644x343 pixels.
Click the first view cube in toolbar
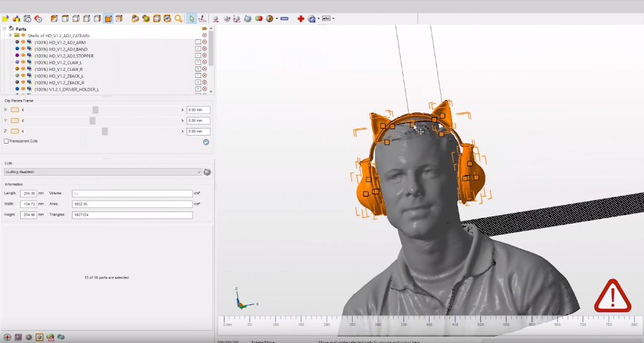pyautogui.click(x=54, y=19)
